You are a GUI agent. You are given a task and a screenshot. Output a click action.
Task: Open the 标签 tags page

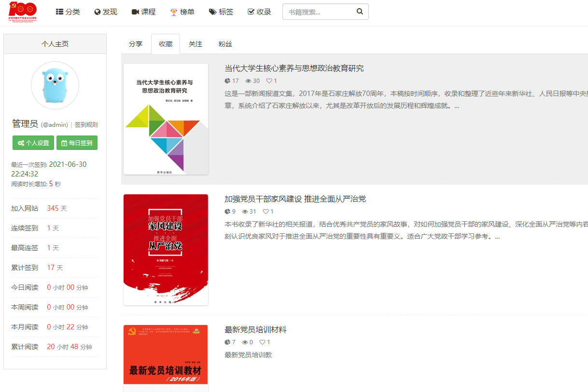pyautogui.click(x=221, y=12)
